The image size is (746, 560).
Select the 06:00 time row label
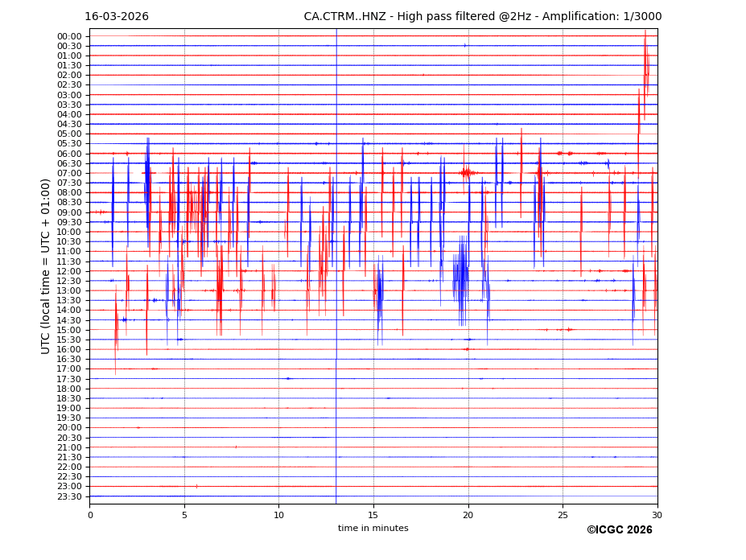69,154
